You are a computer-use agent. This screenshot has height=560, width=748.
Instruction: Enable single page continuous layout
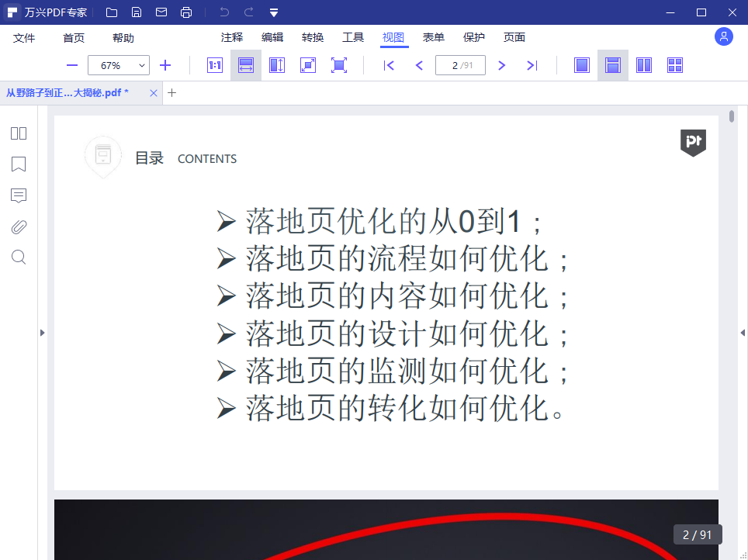pyautogui.click(x=613, y=66)
